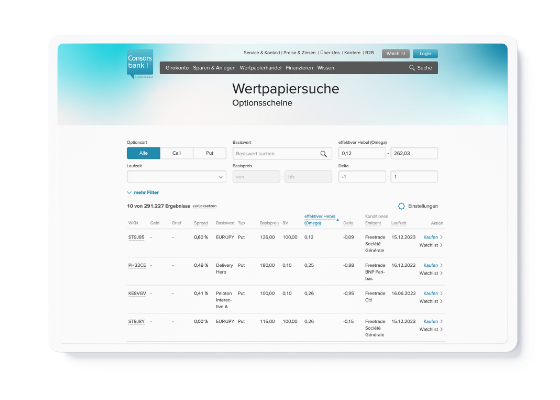Sort by the Geld column header
This screenshot has width=560, height=400.
155,223
